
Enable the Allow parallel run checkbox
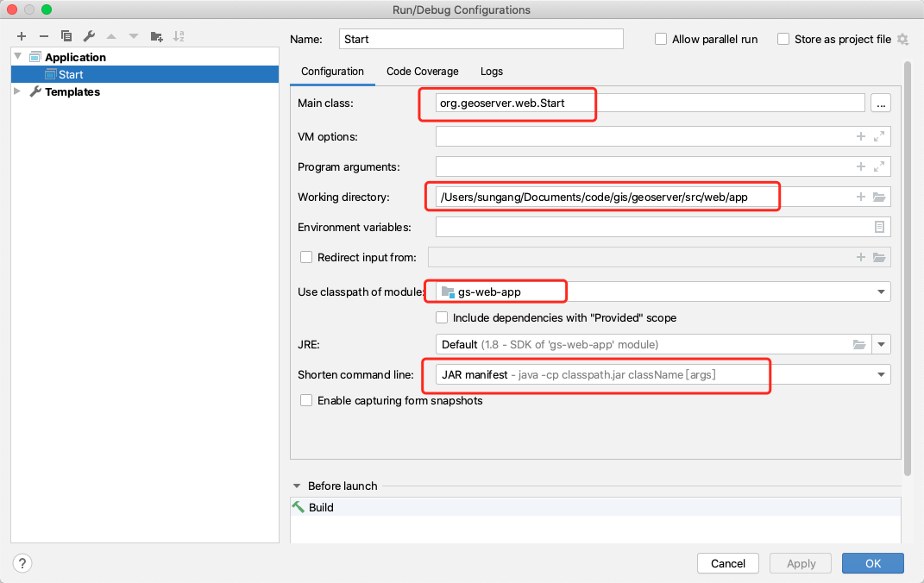661,39
